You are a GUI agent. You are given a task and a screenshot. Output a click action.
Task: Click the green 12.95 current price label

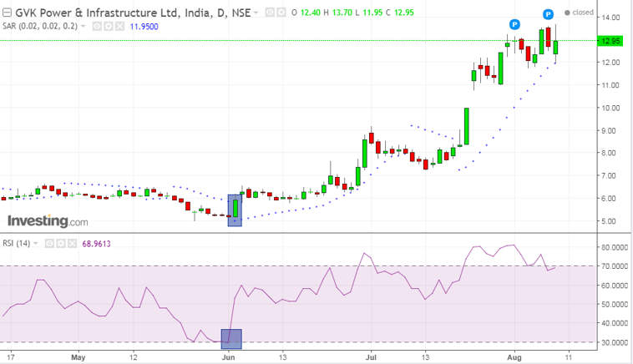pos(610,41)
